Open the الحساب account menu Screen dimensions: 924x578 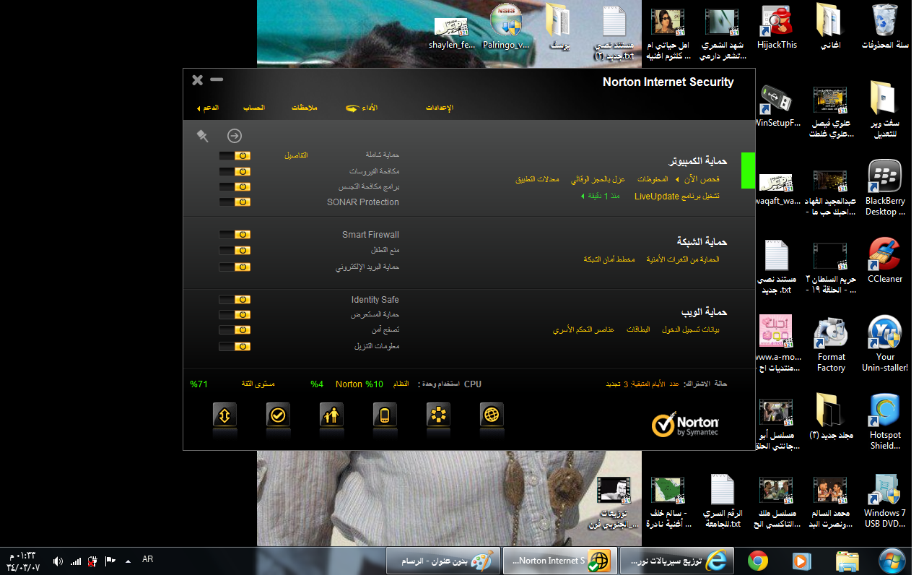[253, 108]
